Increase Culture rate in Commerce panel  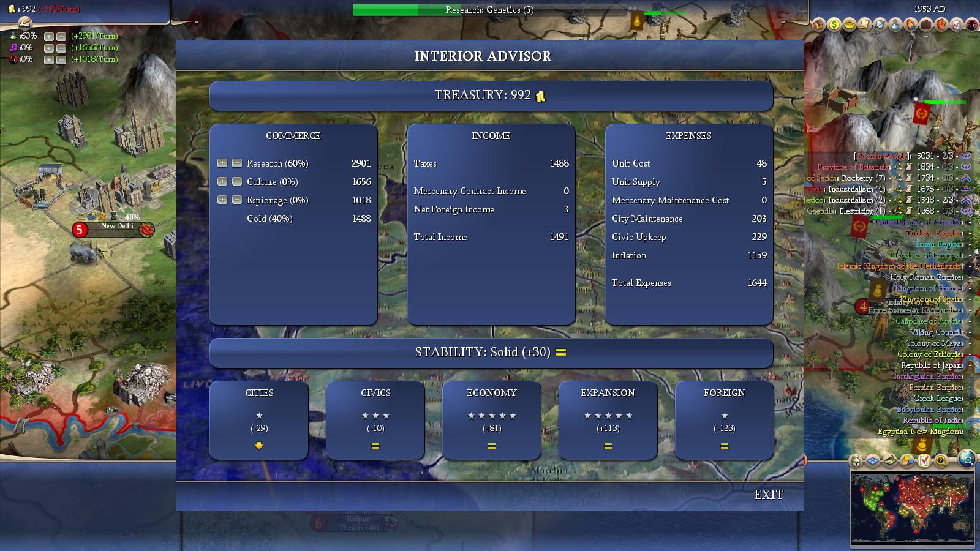222,182
